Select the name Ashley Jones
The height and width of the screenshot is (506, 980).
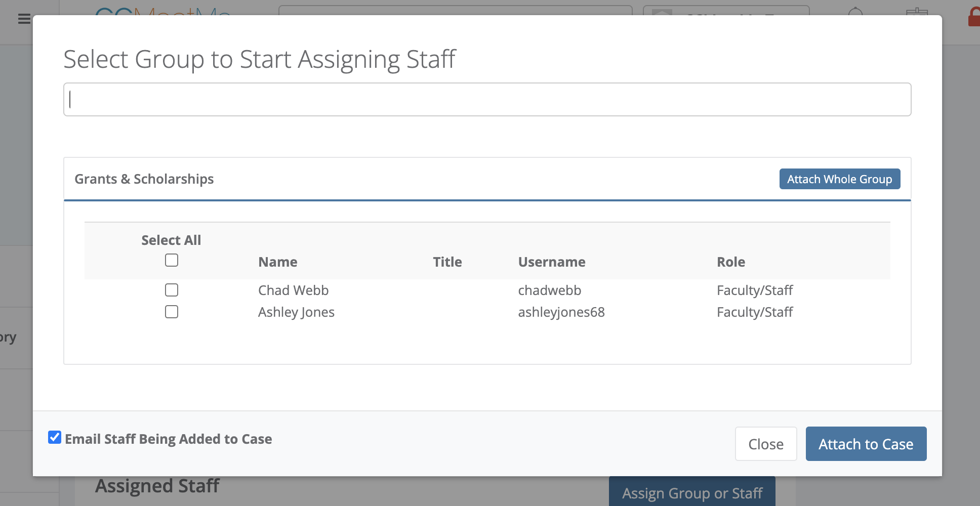coord(296,312)
